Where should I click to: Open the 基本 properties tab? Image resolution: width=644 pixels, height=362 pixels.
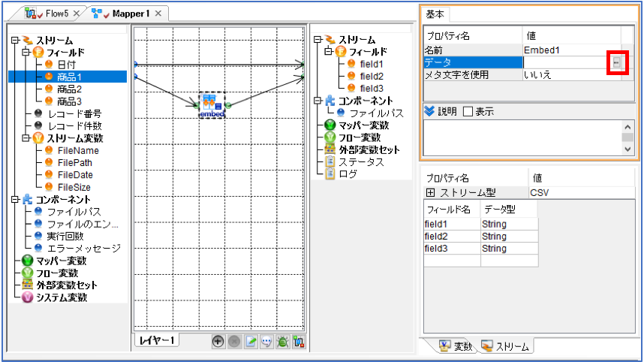(x=435, y=14)
